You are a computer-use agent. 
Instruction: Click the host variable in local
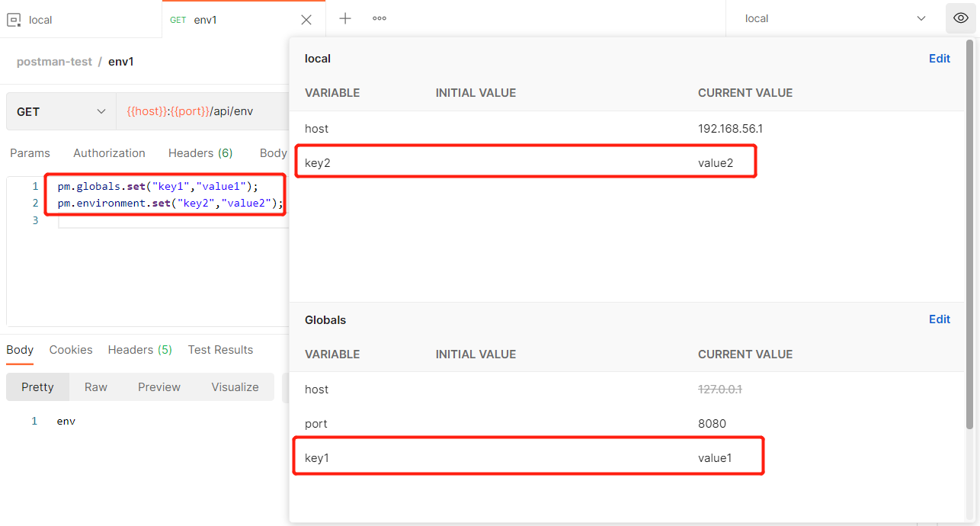click(x=316, y=129)
